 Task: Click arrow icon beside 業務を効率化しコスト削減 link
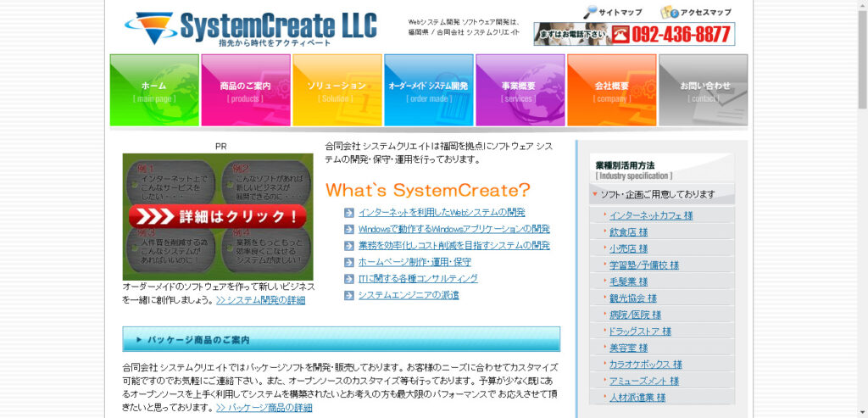348,246
